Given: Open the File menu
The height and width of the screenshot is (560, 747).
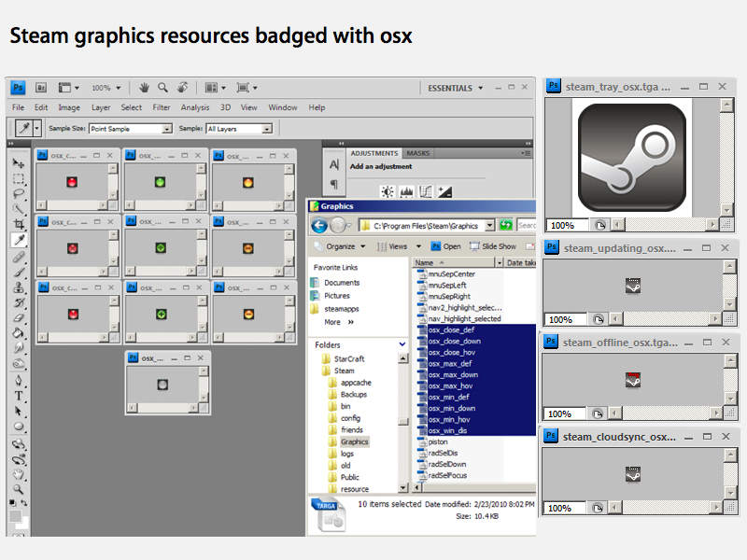Looking at the screenshot, I should click(18, 107).
